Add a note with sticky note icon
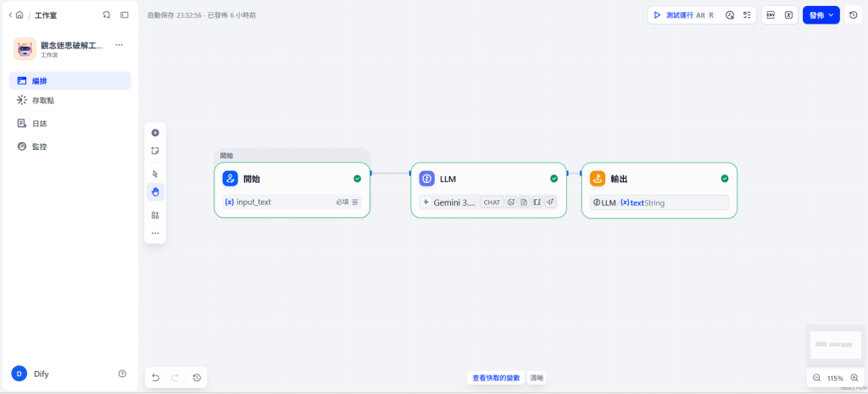The width and height of the screenshot is (868, 394). pos(155,151)
